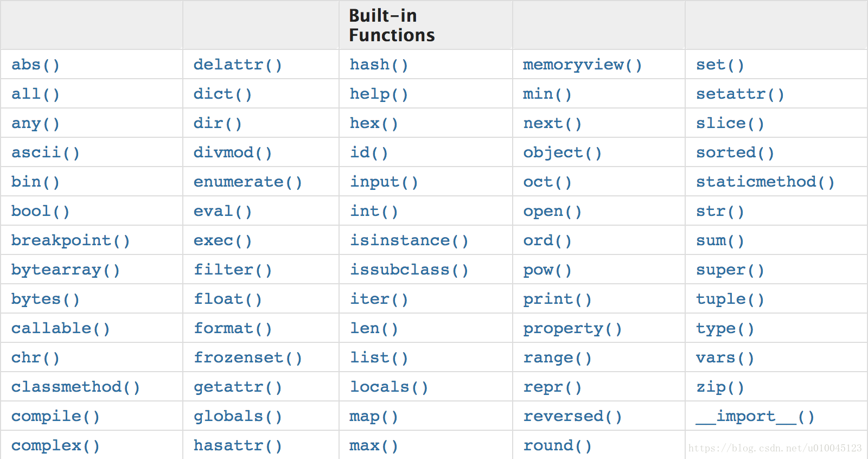Open the staticmethod() link
868x459 pixels.
click(765, 182)
